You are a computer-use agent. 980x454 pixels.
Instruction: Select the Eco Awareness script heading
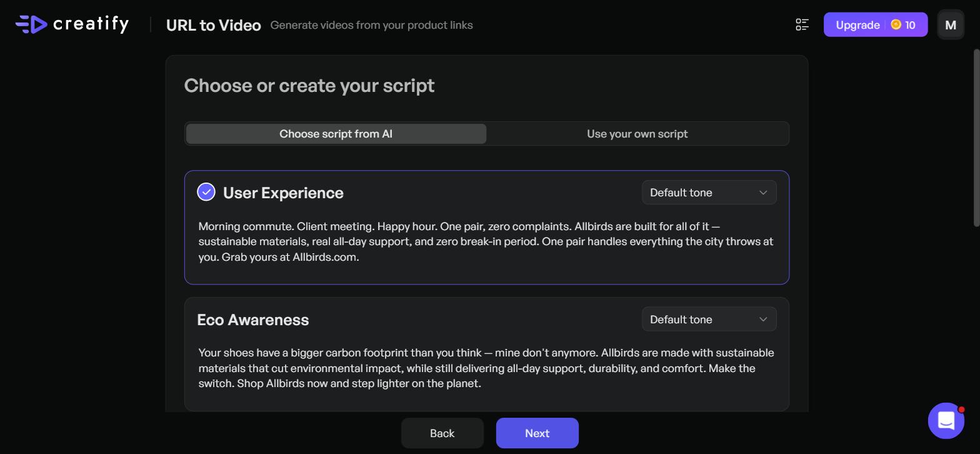pyautogui.click(x=253, y=320)
